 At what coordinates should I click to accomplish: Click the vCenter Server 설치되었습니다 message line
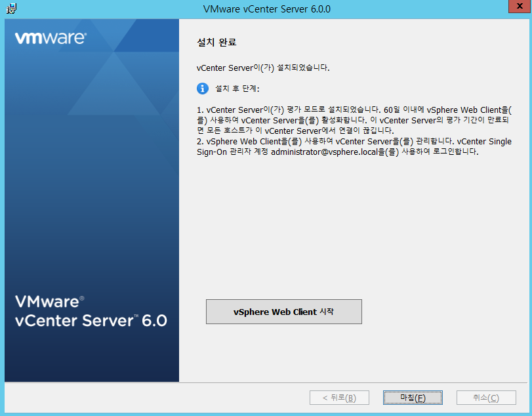click(263, 68)
